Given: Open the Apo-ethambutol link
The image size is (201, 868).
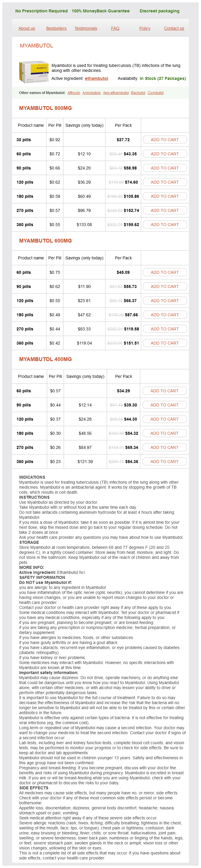Looking at the screenshot, I should point(116,93).
